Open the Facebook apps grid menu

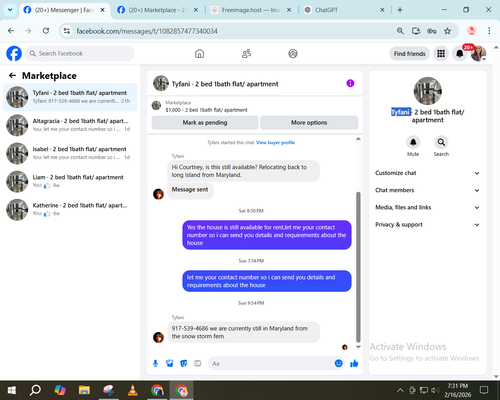coord(441,54)
